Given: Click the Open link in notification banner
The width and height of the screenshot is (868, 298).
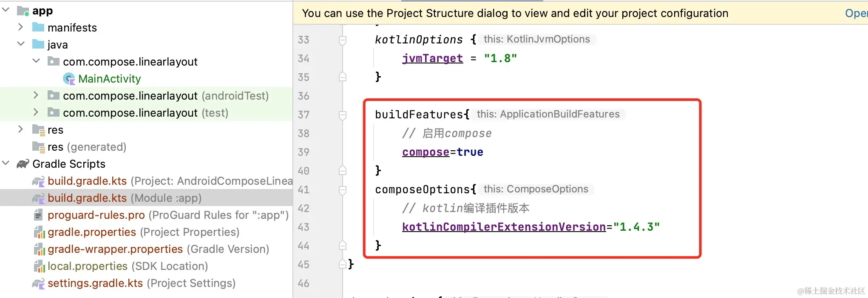Looking at the screenshot, I should pos(855,13).
